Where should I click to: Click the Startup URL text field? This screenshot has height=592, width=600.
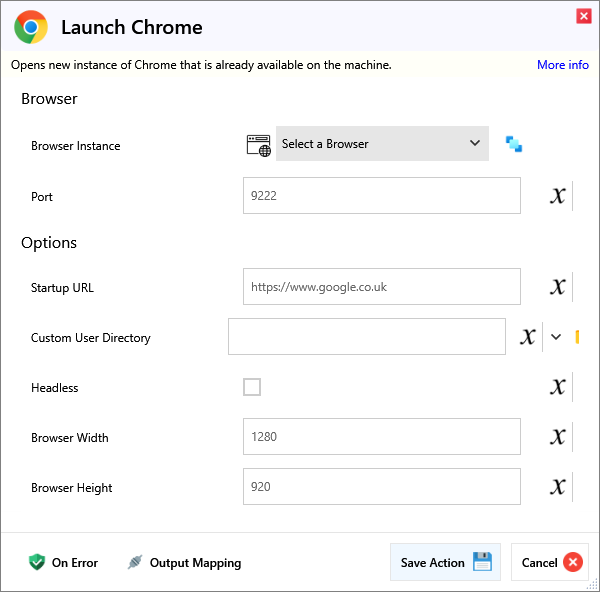pyautogui.click(x=381, y=287)
